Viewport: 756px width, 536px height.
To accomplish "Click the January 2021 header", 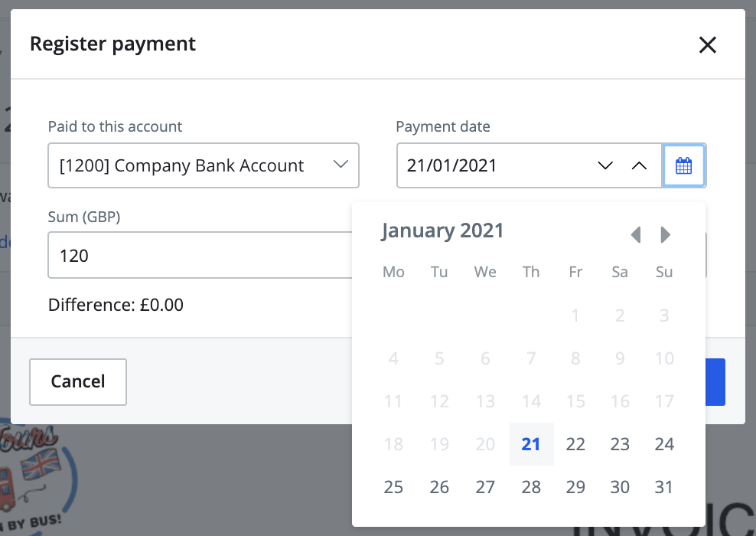I will [x=442, y=230].
